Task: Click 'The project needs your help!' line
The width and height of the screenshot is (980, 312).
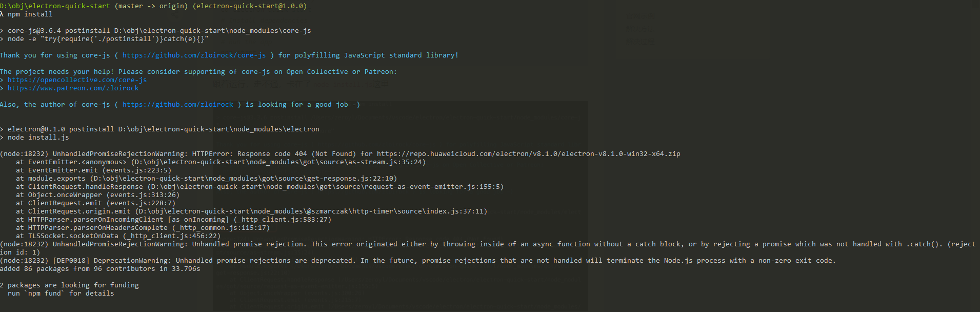Action: pos(198,72)
